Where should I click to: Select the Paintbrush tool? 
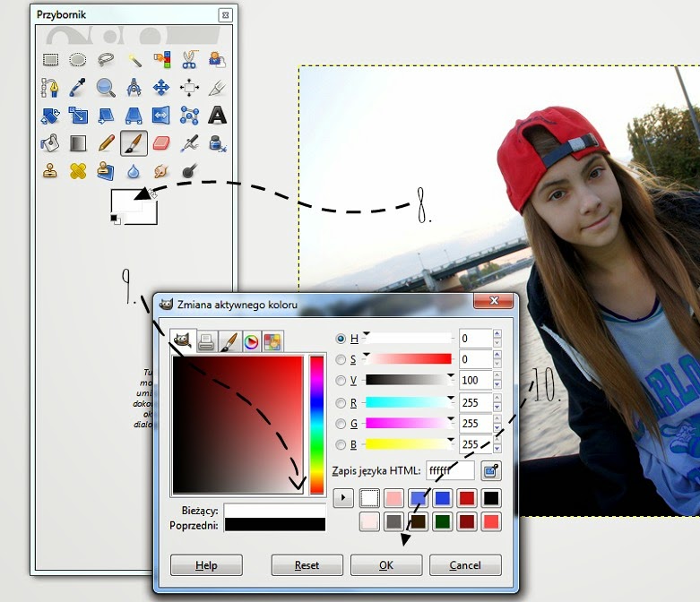[x=134, y=143]
